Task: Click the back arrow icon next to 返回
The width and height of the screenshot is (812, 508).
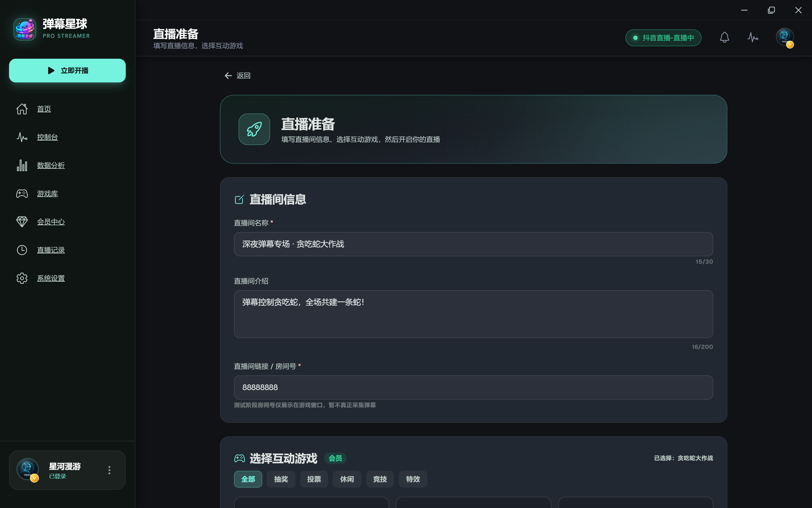Action: point(228,76)
